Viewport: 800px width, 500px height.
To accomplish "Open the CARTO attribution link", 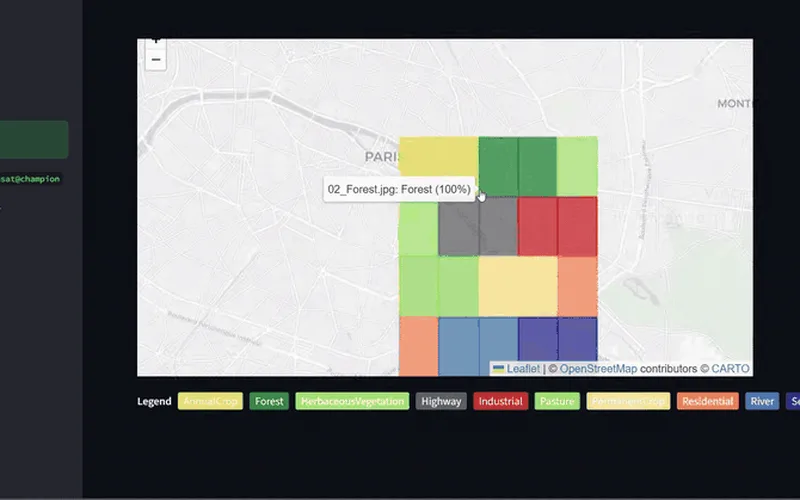I will [730, 368].
